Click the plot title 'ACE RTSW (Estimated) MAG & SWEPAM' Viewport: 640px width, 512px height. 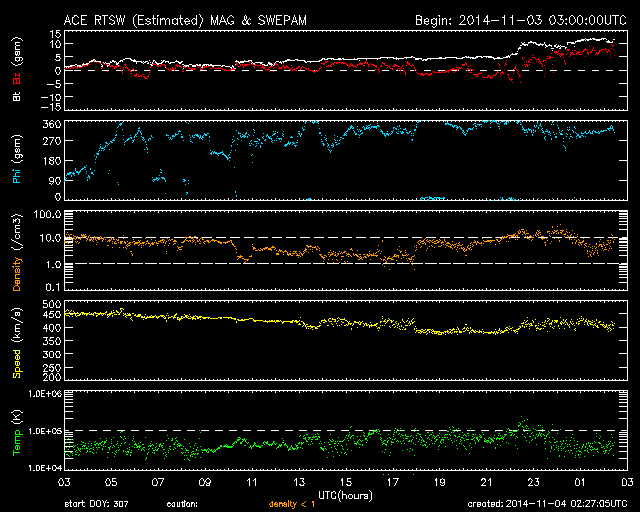pyautogui.click(x=185, y=20)
